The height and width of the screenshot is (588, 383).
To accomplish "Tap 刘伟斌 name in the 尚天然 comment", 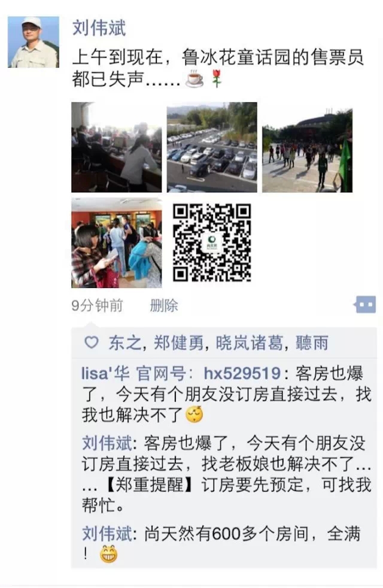I will tap(107, 534).
